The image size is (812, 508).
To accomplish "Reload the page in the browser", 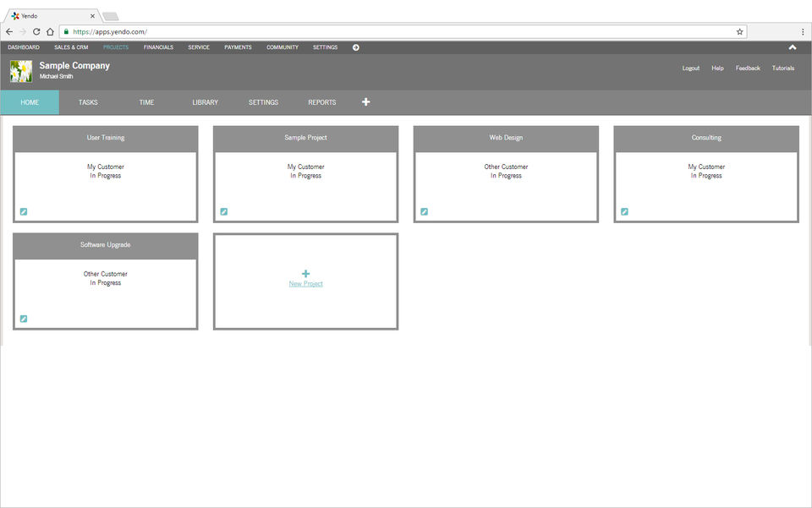I will 36,31.
